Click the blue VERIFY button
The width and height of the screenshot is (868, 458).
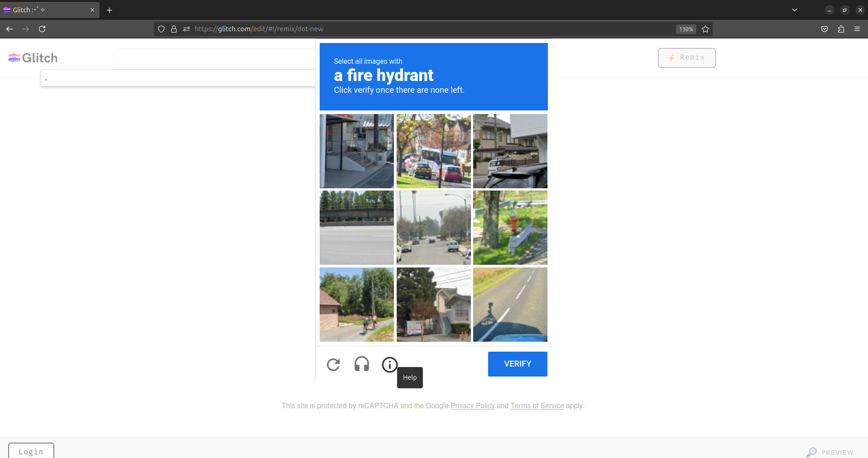[x=518, y=364]
